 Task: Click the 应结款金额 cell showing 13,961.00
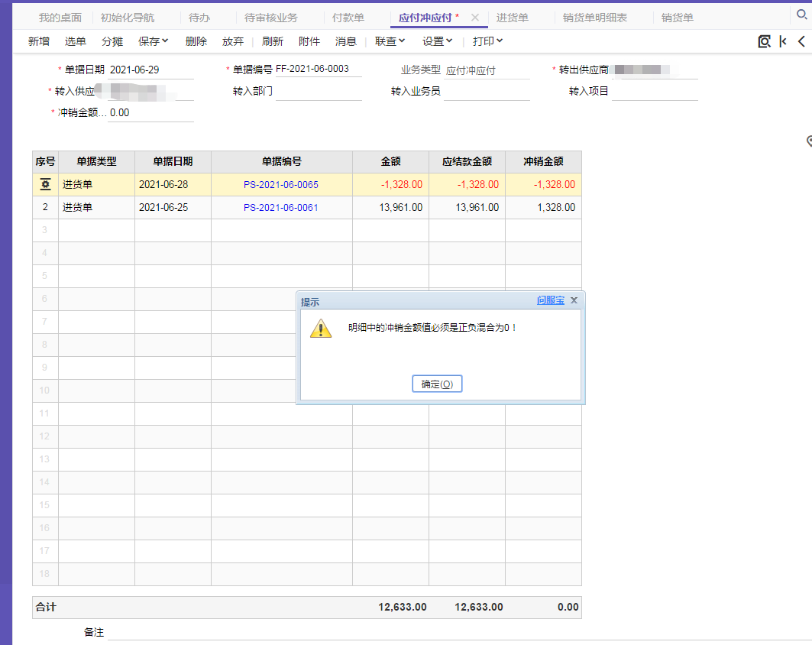[x=467, y=207]
